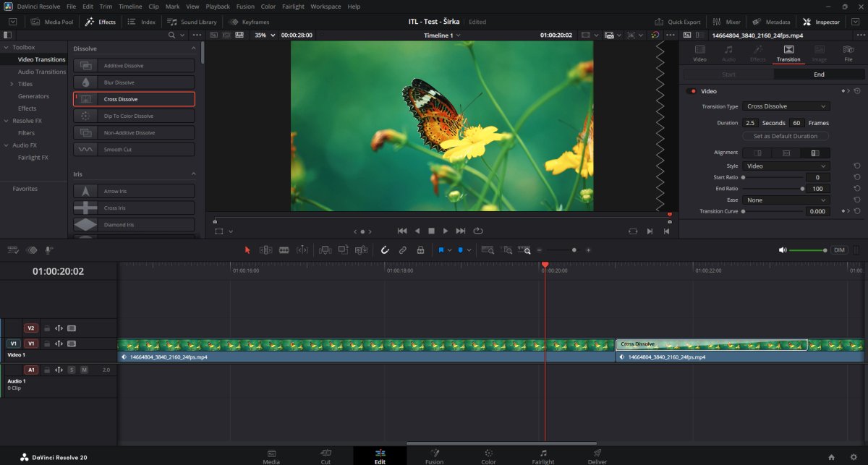Click the position lock padlock icon

pos(420,250)
